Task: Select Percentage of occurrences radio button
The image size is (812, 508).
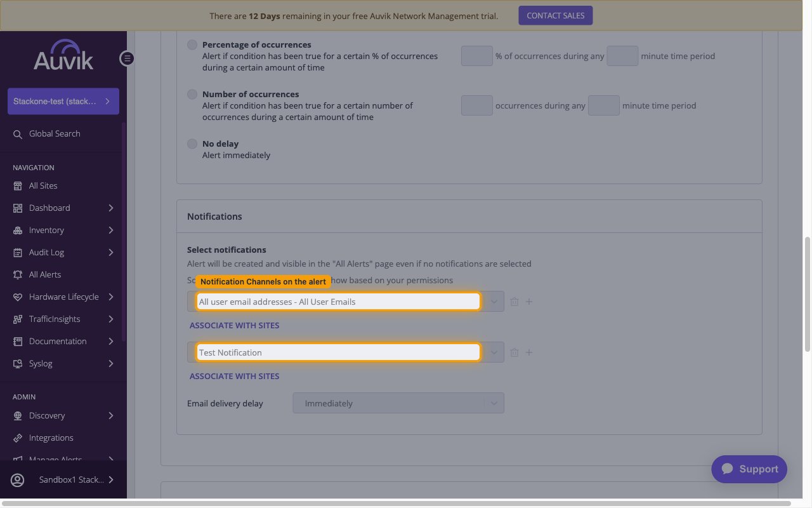Action: click(x=192, y=45)
